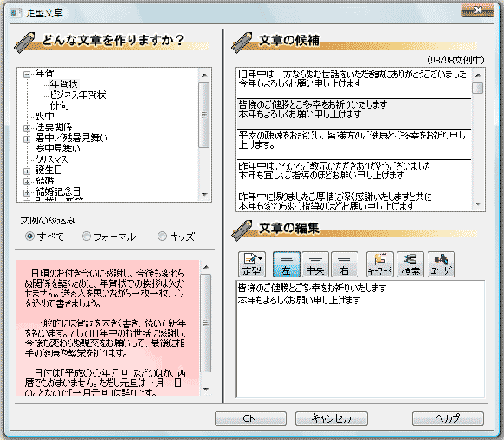
Task: Expand the 結婚記念日 tree node
Action: tap(27, 192)
